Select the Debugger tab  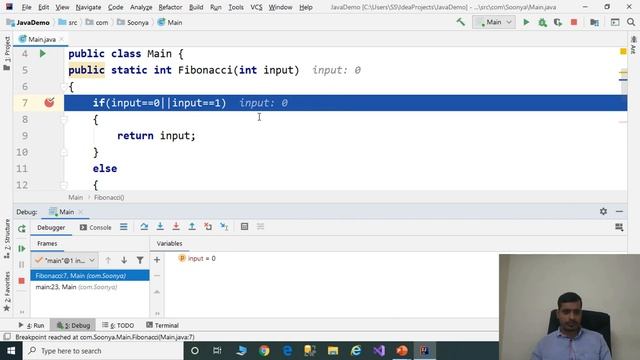(51, 227)
